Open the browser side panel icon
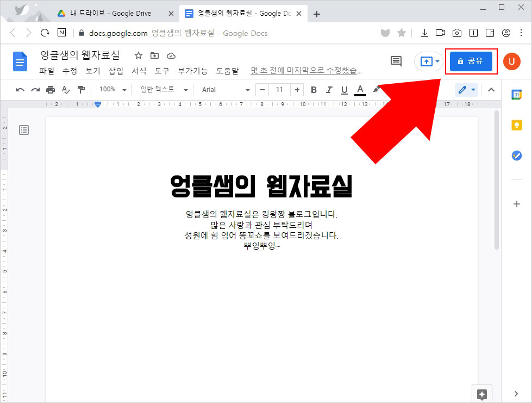The image size is (532, 403). tap(490, 33)
